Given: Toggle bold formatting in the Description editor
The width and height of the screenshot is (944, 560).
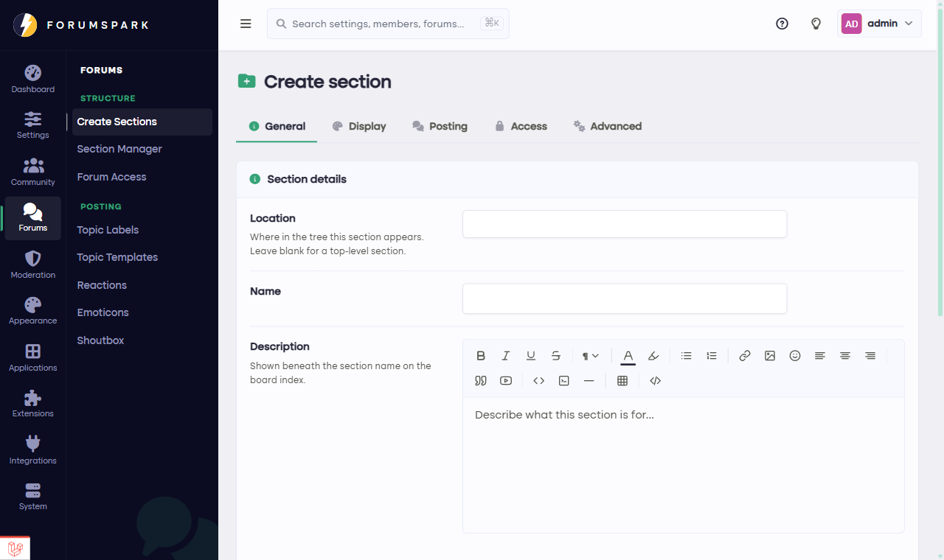Looking at the screenshot, I should (x=481, y=356).
